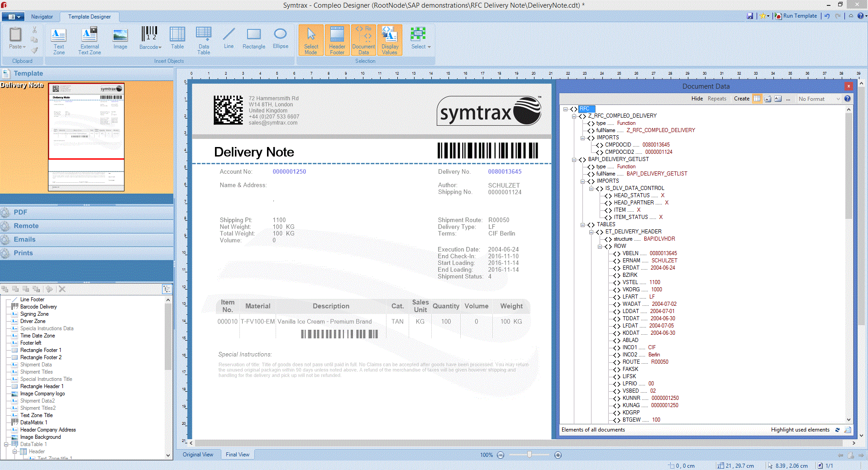Open the Paste dropdown

pos(17,47)
